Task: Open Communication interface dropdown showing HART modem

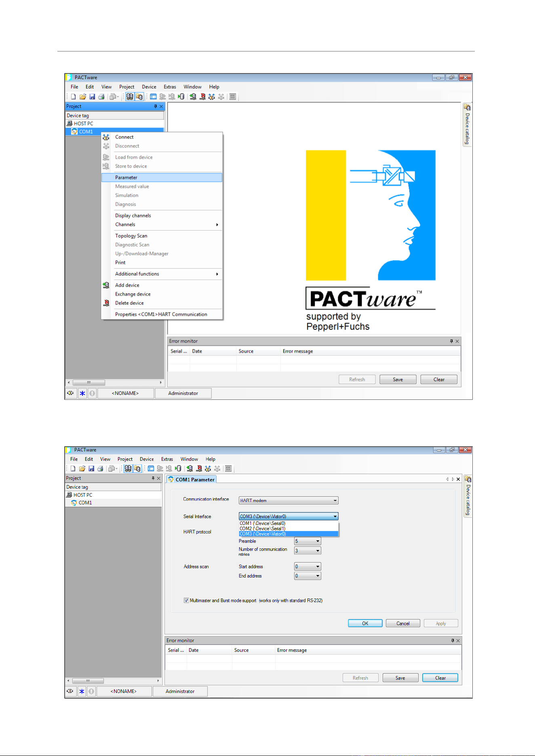Action: tap(289, 500)
